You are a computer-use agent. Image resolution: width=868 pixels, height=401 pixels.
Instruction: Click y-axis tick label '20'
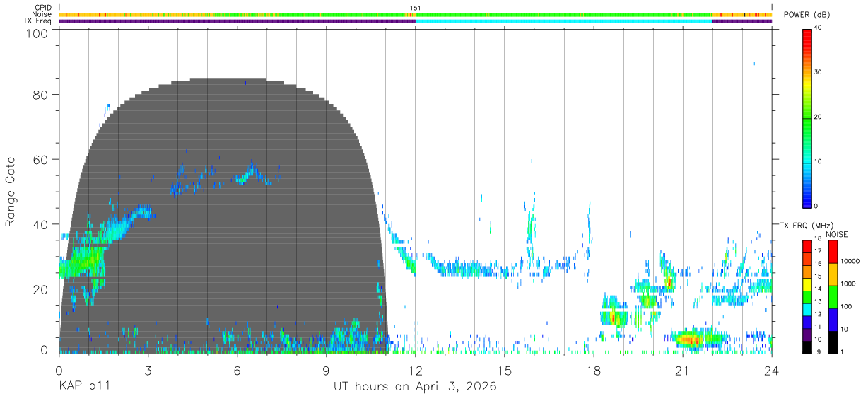coord(41,289)
